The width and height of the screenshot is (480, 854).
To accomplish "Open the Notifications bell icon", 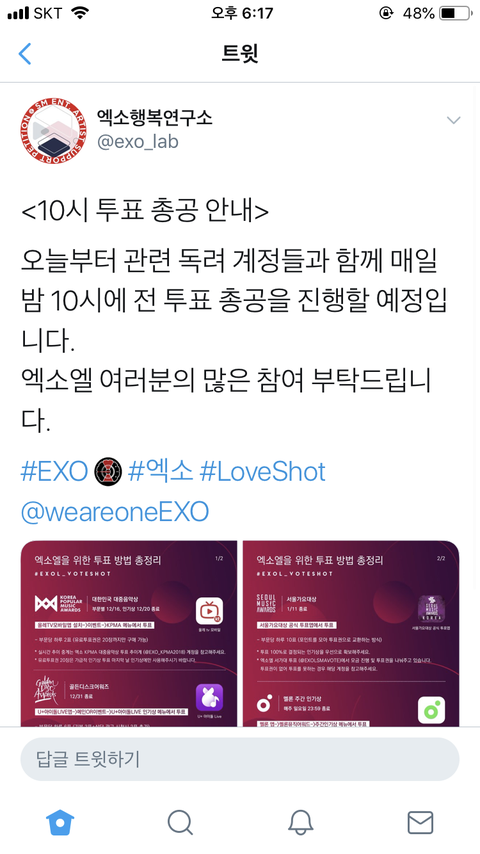I will pos(300,822).
